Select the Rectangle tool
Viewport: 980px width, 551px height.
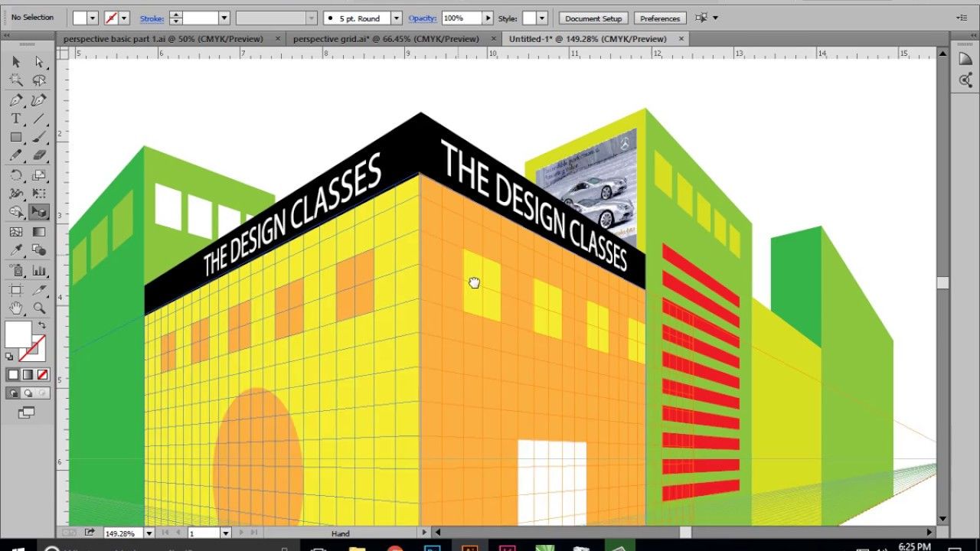(16, 138)
